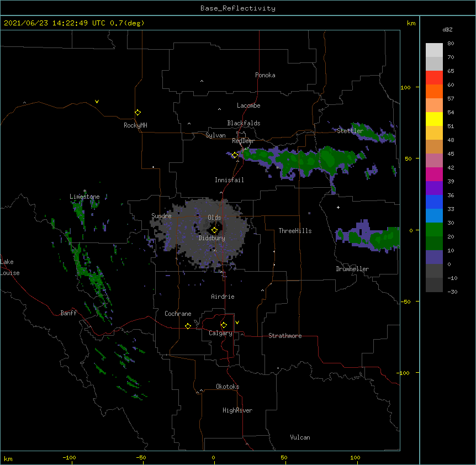Select the Limestone label
Image resolution: width=476 pixels, height=465 pixels.
point(84,197)
